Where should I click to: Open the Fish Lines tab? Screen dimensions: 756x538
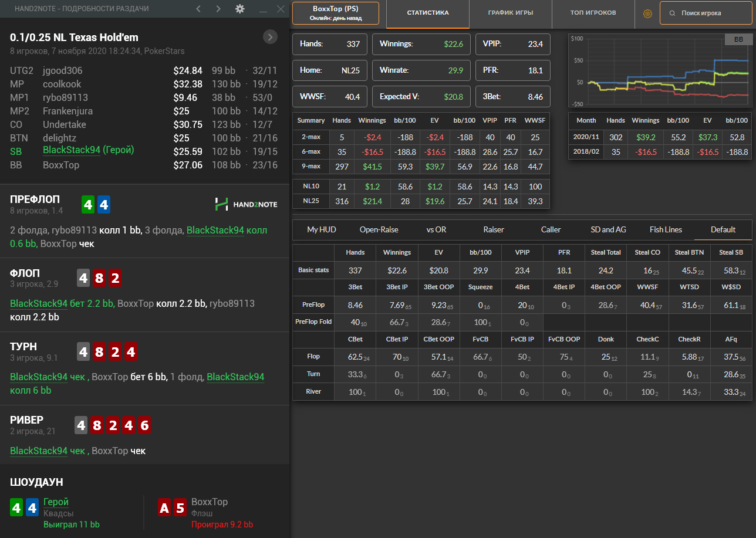[666, 229]
